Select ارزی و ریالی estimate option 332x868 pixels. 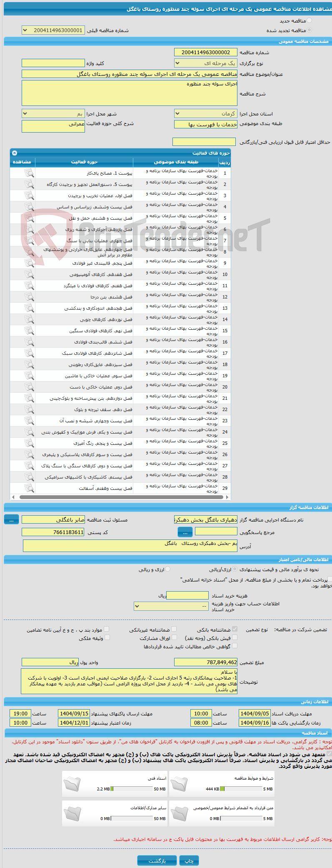[168, 569]
